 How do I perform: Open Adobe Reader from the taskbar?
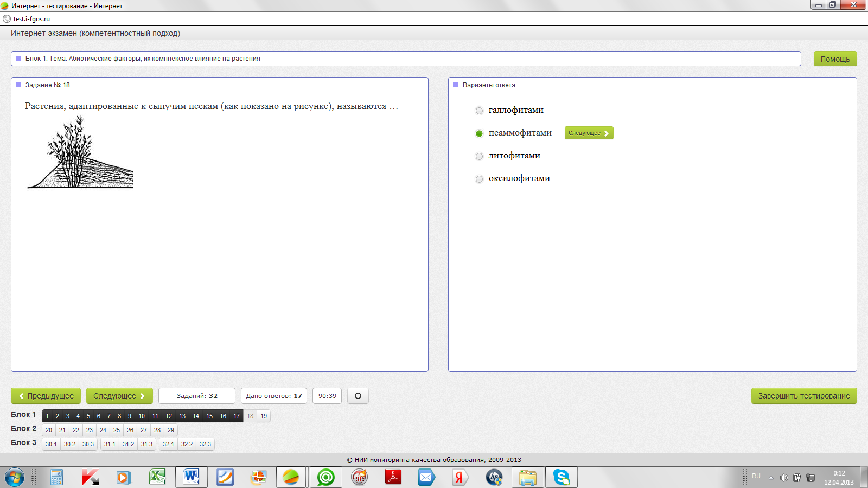[x=393, y=478]
